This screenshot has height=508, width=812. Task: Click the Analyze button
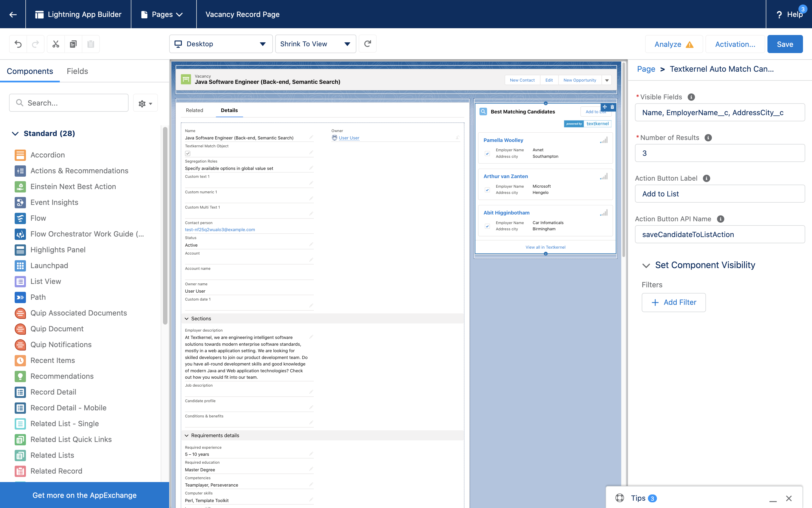coord(674,44)
